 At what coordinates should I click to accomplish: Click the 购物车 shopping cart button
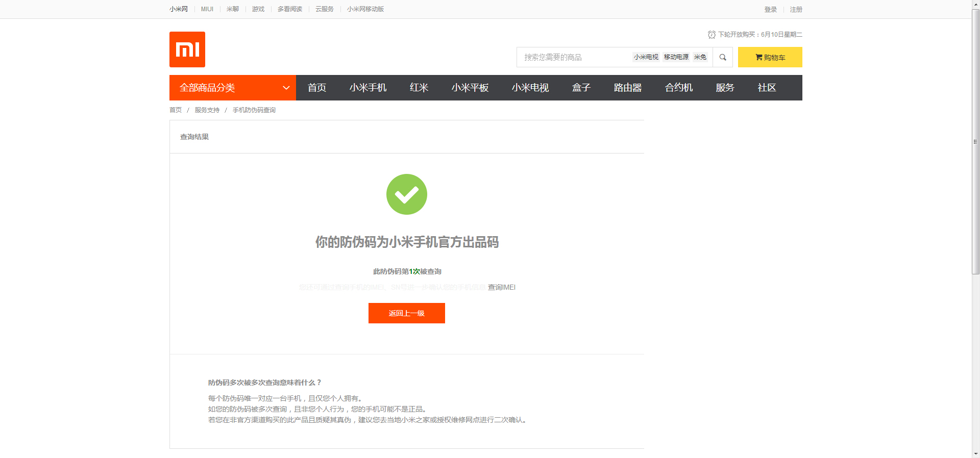(770, 57)
